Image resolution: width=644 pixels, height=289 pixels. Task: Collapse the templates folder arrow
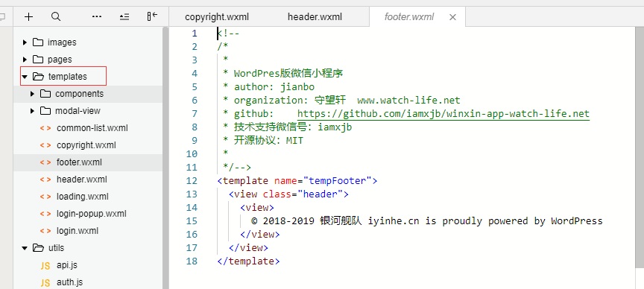25,77
